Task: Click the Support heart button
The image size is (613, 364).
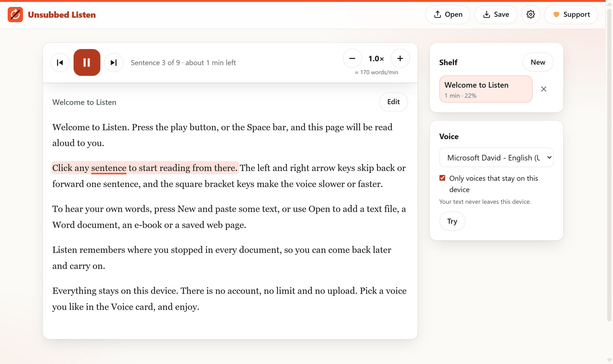Action: coord(571,15)
